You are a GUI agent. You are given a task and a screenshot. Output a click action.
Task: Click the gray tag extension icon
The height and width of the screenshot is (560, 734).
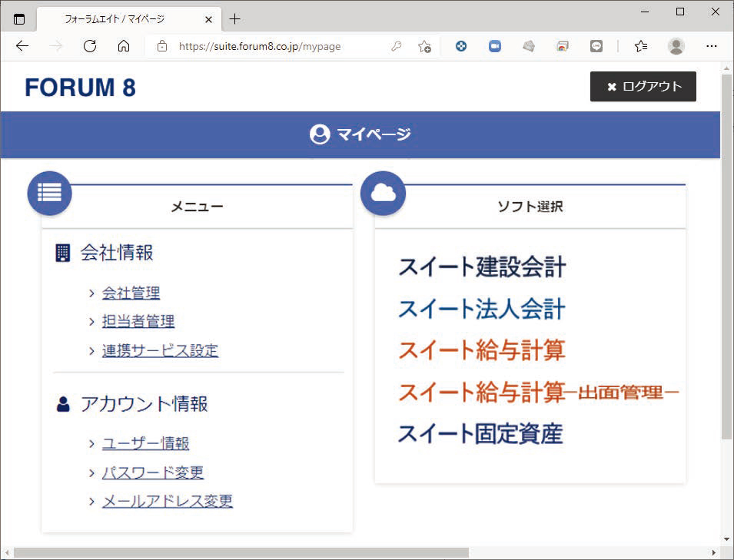tap(529, 46)
